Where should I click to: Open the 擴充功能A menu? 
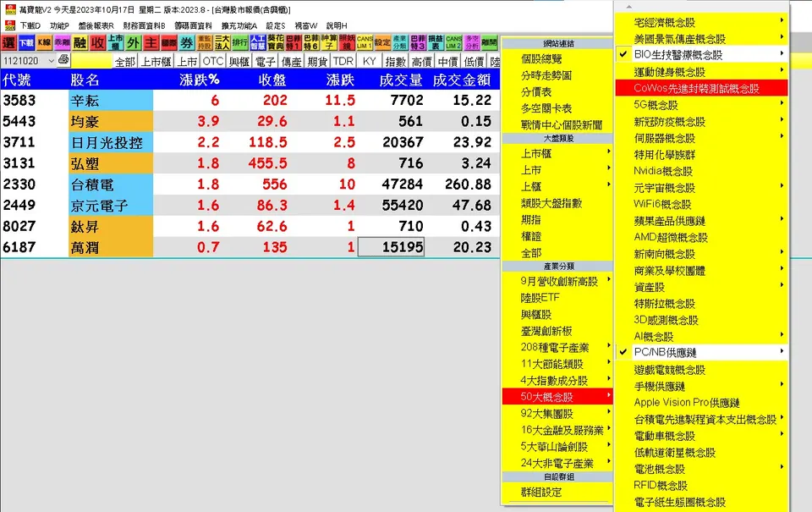(239, 25)
